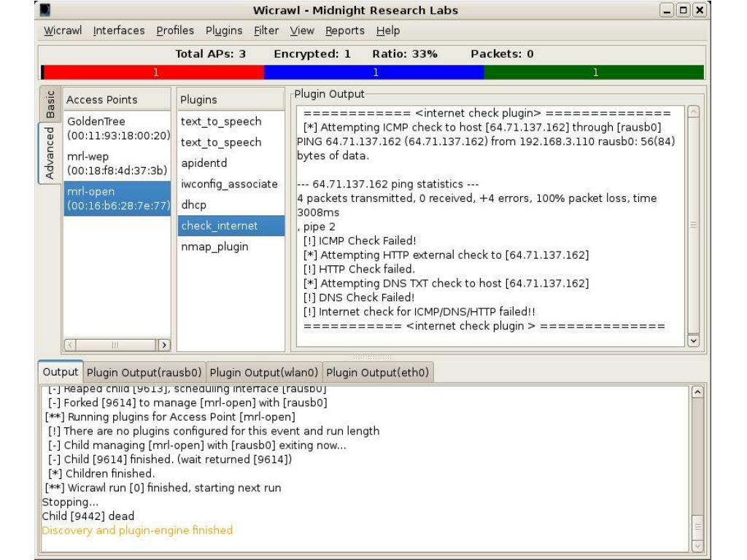
Task: Switch to the Basic vertical tab
Action: [x=50, y=105]
